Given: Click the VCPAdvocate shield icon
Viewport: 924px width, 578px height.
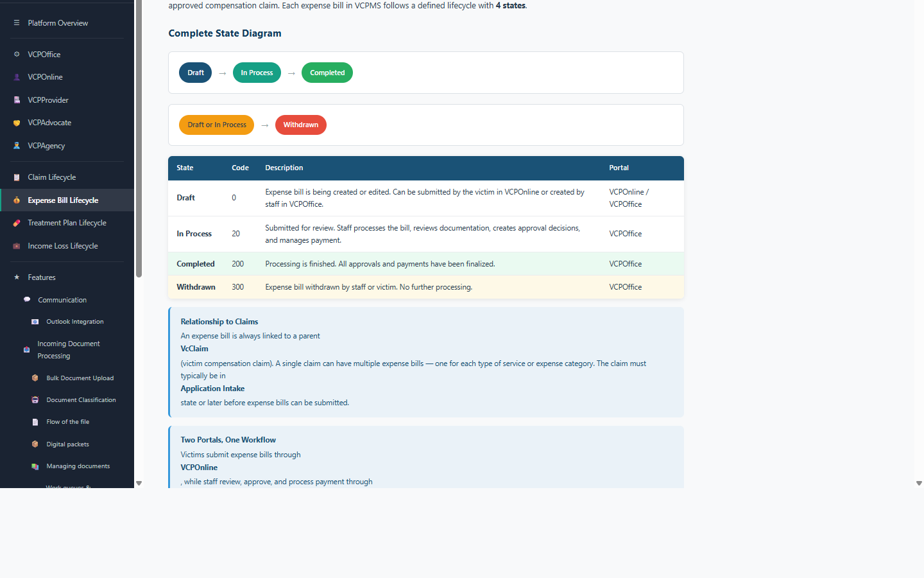Looking at the screenshot, I should (x=16, y=122).
